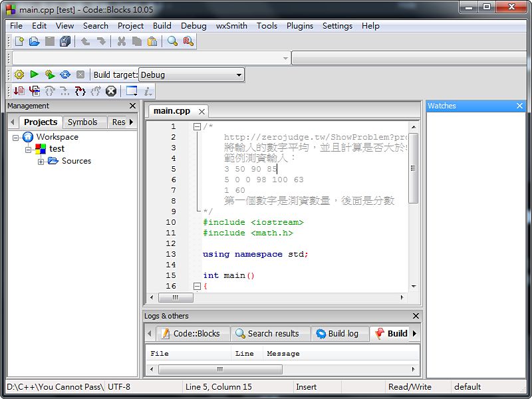The height and width of the screenshot is (399, 532).
Task: Click the Paste clipboard icon
Action: tap(152, 41)
